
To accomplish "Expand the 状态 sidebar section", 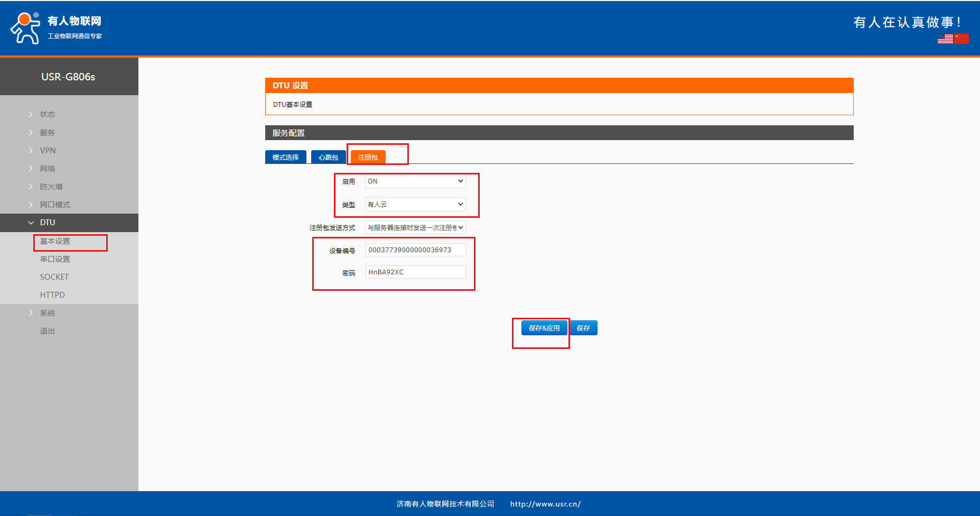I will (48, 114).
